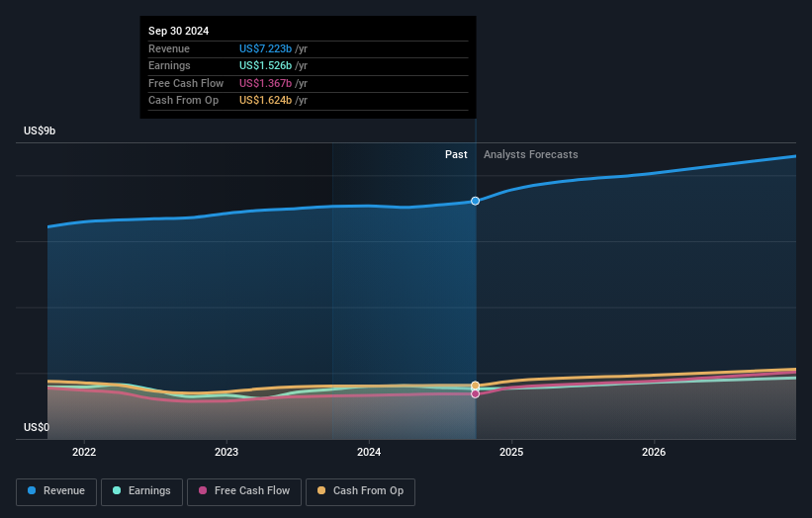Click the US$7.223b revenue value

[265, 48]
